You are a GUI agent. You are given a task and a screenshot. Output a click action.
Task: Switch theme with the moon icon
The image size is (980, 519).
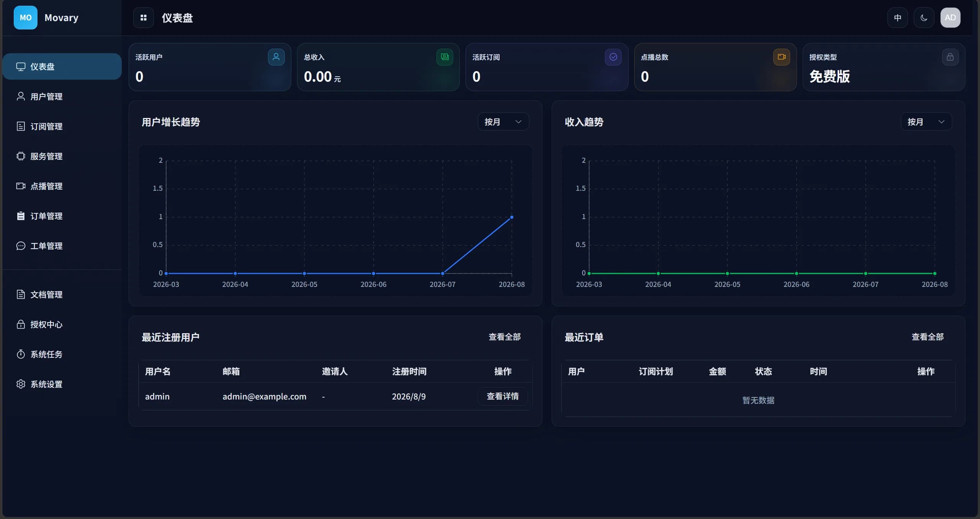924,18
